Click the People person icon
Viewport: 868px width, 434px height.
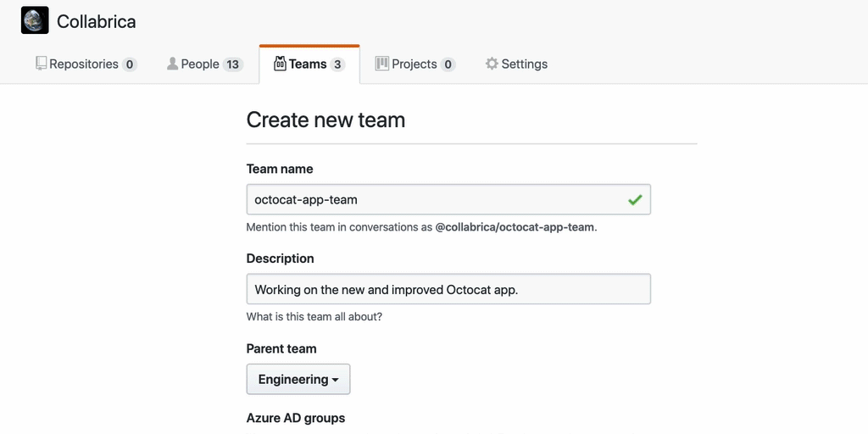pyautogui.click(x=172, y=64)
